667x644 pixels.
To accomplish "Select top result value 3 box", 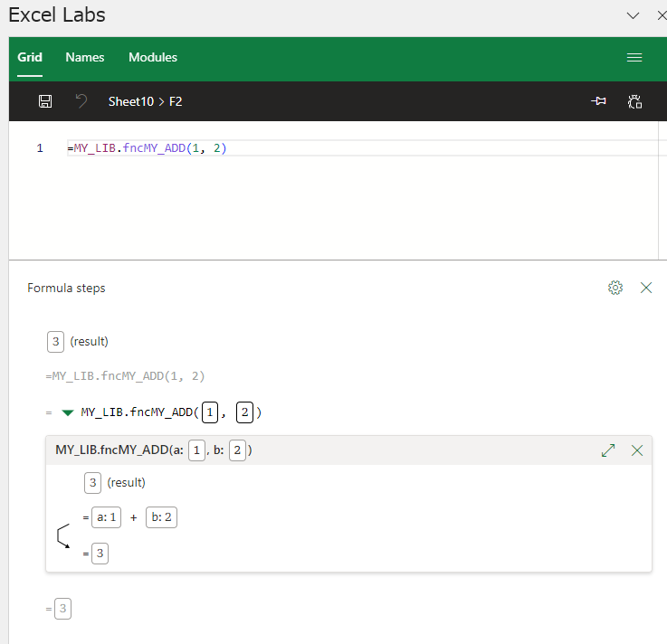I will 55,342.
